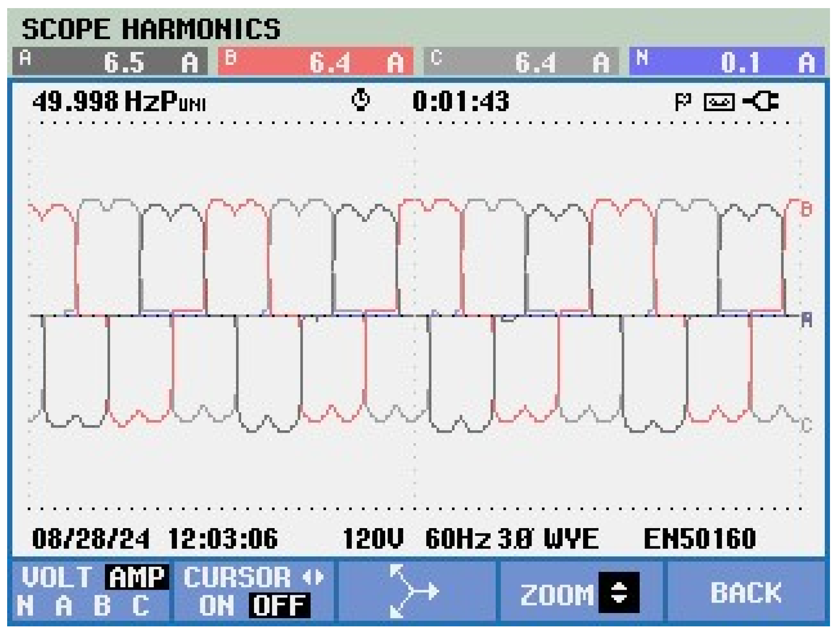Click the ZOOM up/down arrow selector
The image size is (840, 634).
tap(619, 592)
